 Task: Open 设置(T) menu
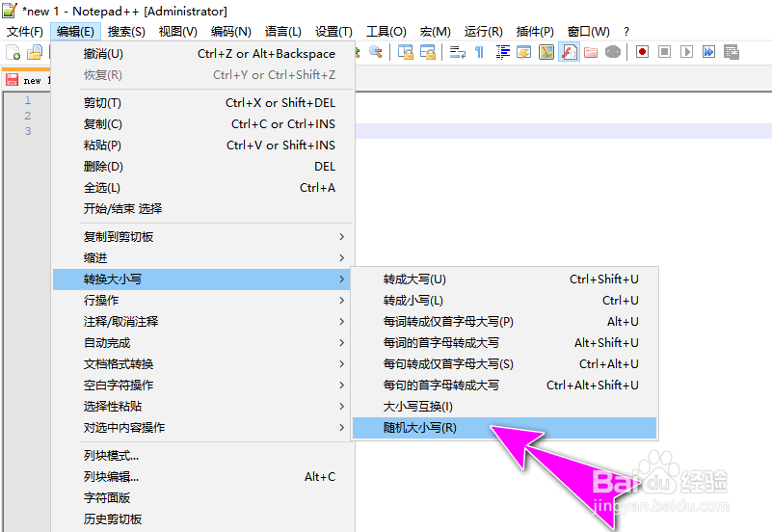[x=333, y=32]
